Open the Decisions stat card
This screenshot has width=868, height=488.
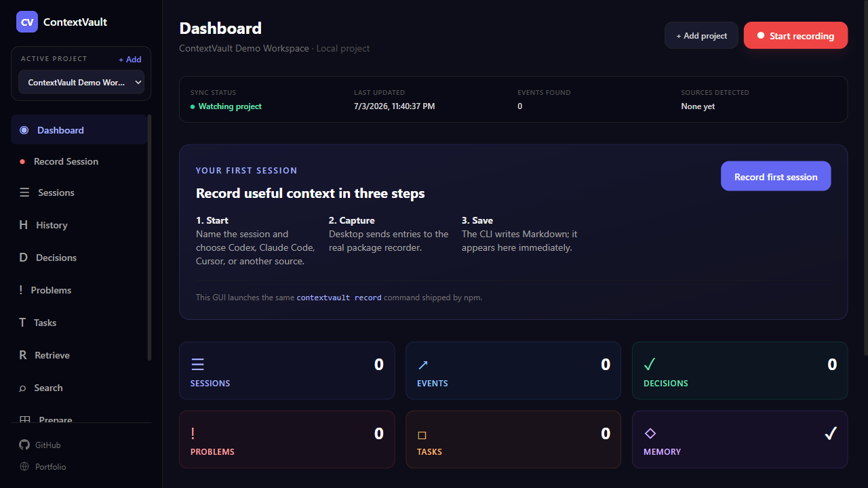pos(740,370)
